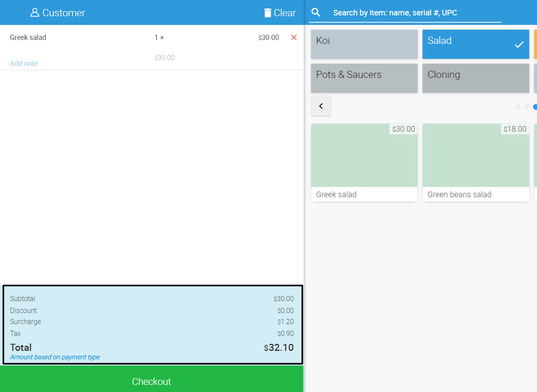Select the second category page dot
This screenshot has width=537, height=392.
coord(527,107)
